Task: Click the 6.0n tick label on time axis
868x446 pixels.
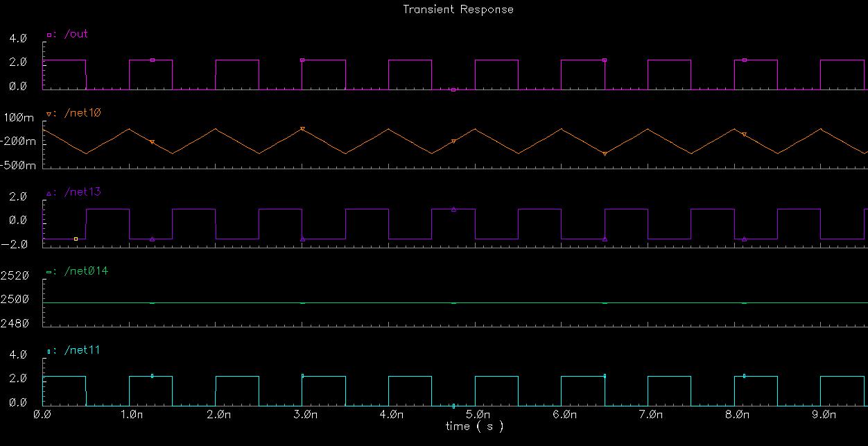Action: (564, 415)
